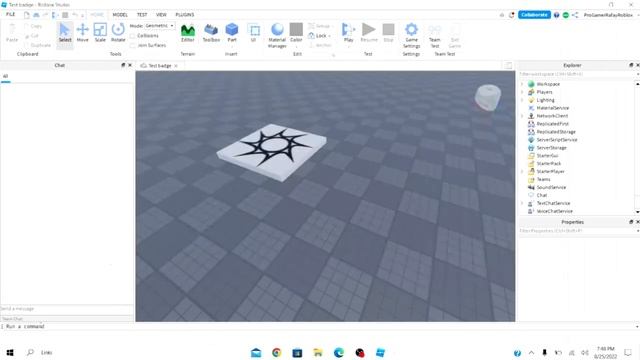Select VoiceChatService in Explorer
The height and width of the screenshot is (360, 640).
554,211
